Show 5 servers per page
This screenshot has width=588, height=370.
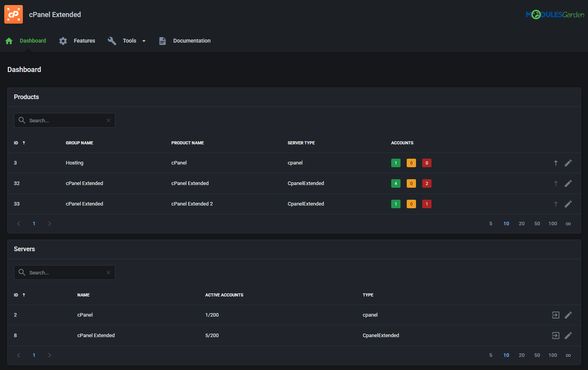tap(491, 355)
